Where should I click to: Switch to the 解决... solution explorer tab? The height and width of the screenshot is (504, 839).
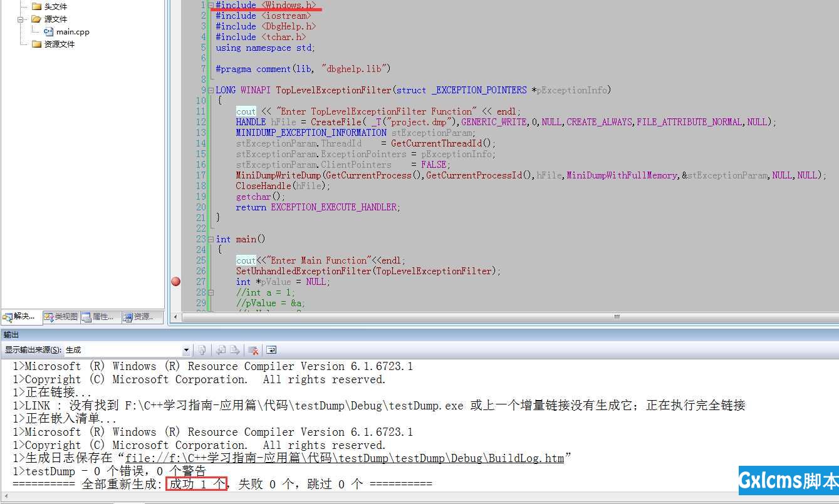pyautogui.click(x=21, y=317)
